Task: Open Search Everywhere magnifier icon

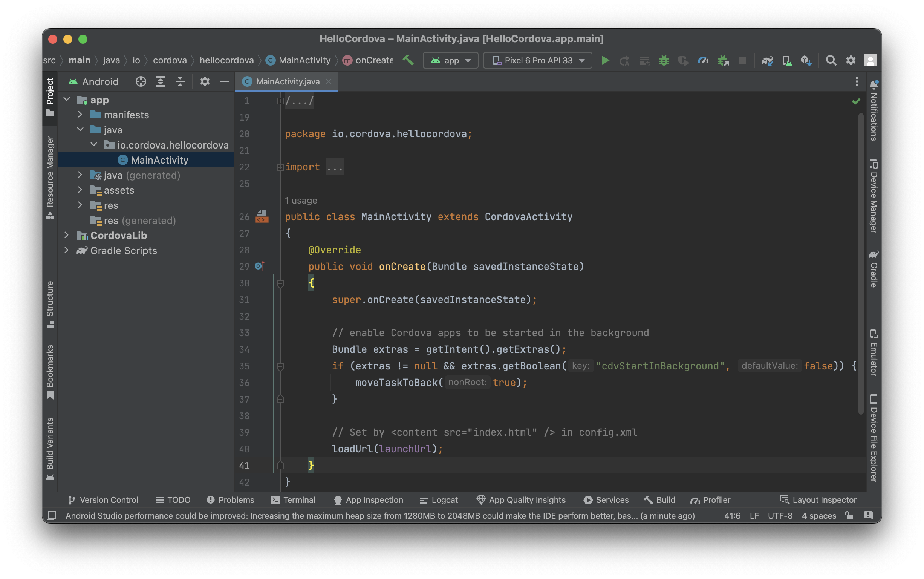Action: point(831,61)
